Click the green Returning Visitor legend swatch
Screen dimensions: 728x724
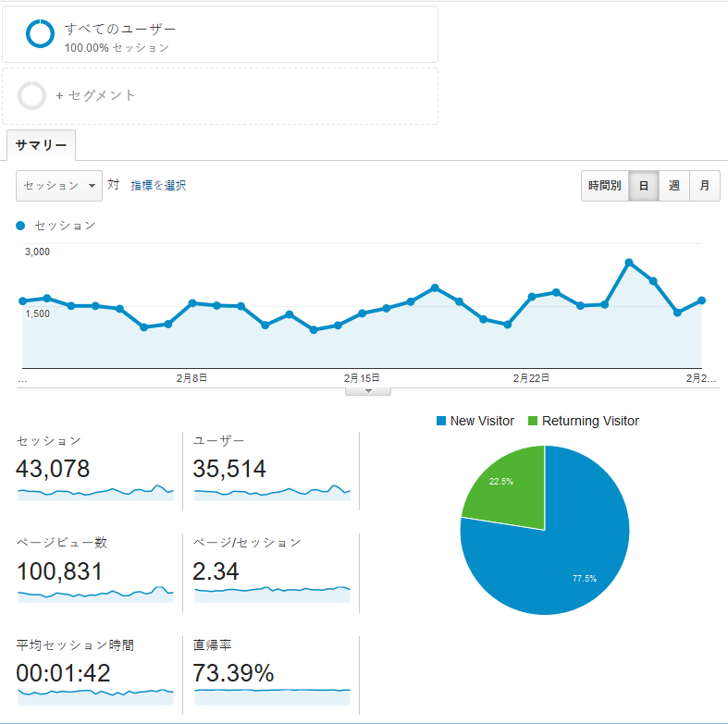tap(533, 421)
